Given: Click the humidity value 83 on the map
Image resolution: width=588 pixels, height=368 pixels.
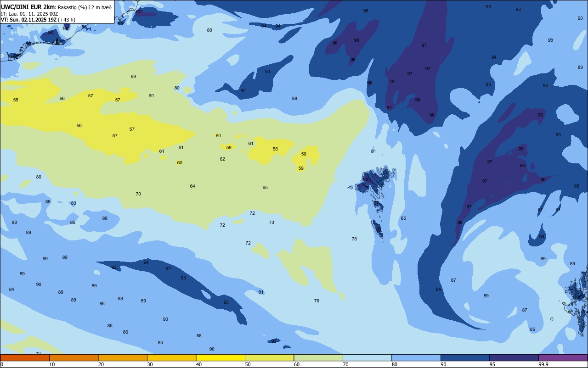Looking at the screenshot, I should coord(73,203).
